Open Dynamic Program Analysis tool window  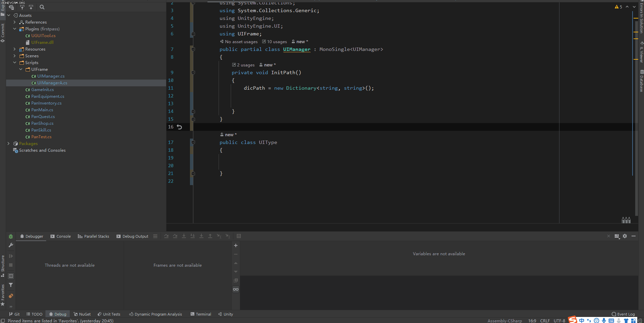[156, 314]
